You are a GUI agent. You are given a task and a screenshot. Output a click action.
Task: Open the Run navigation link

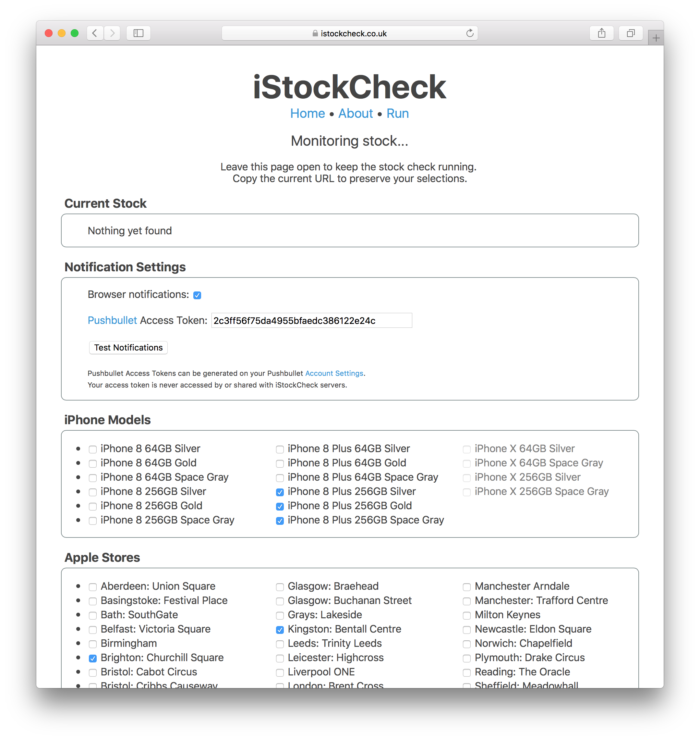(397, 114)
